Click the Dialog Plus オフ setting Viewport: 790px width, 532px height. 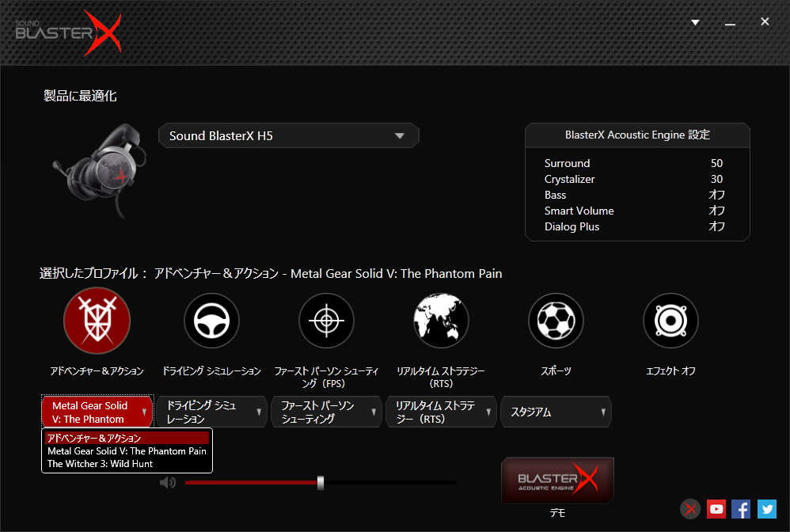pyautogui.click(x=716, y=226)
